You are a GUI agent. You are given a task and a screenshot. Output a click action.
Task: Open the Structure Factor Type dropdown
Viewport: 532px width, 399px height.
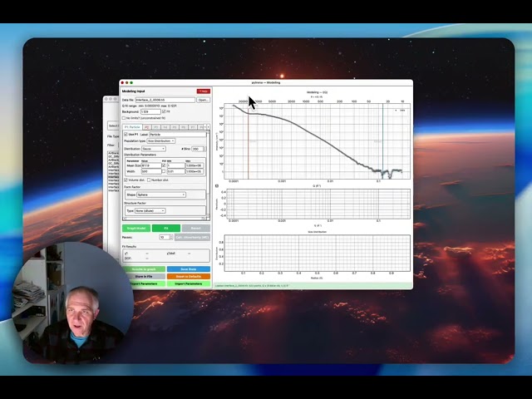(x=150, y=210)
